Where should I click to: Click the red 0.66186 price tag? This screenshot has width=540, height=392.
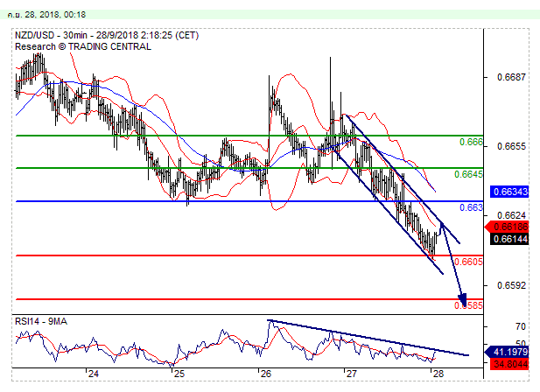coord(507,227)
